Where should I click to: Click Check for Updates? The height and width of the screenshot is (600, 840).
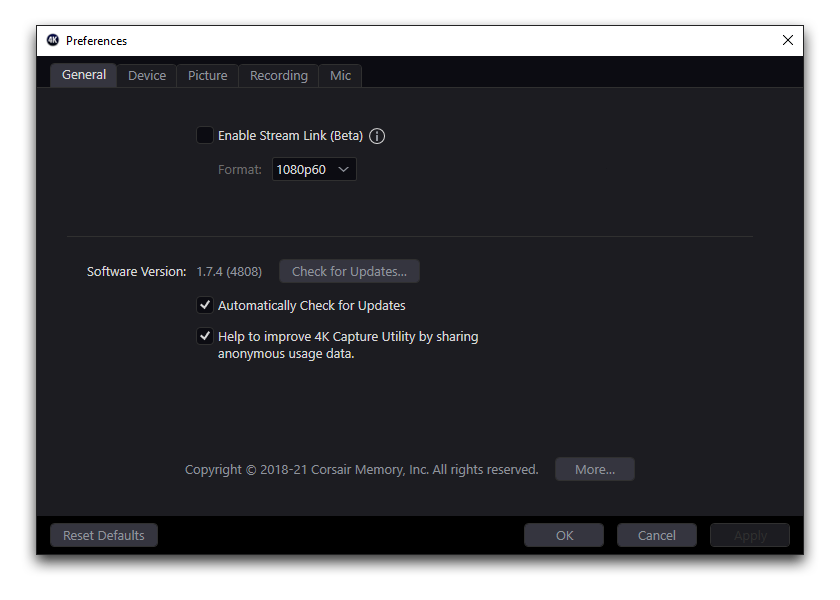click(348, 271)
